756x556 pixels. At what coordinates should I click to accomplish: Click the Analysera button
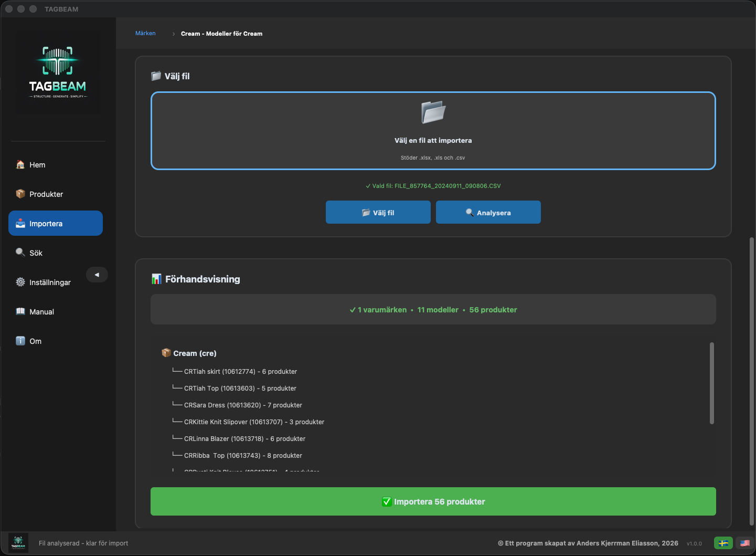tap(488, 212)
